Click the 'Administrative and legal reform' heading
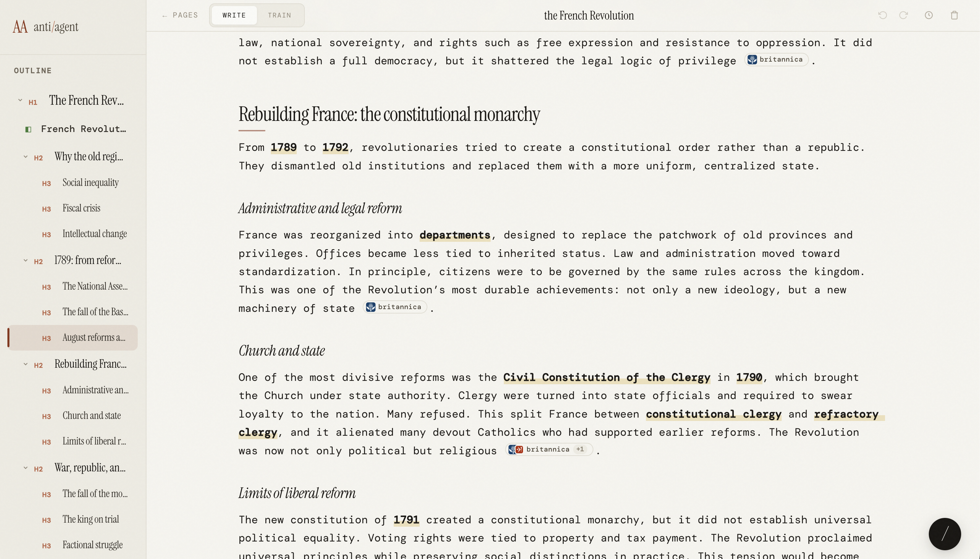This screenshot has height=559, width=980. tap(320, 208)
